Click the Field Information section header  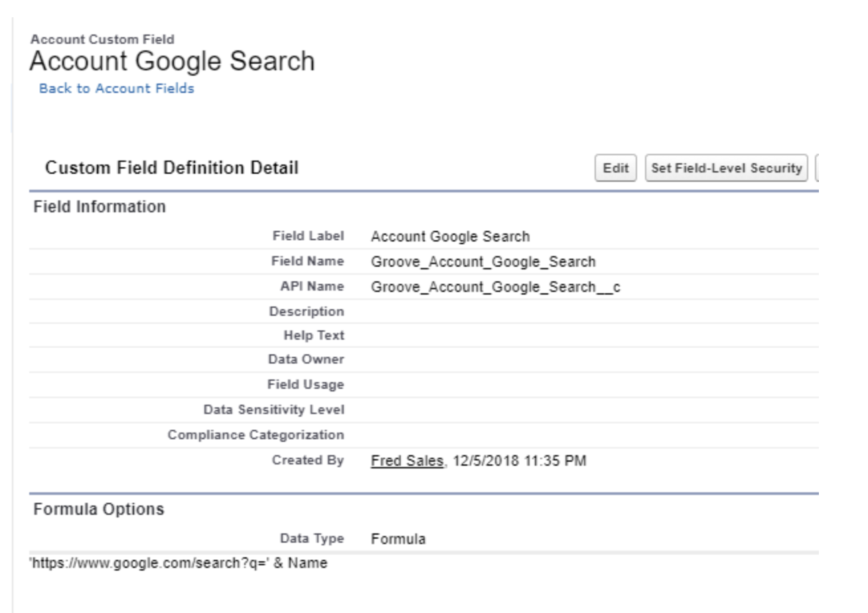(100, 207)
